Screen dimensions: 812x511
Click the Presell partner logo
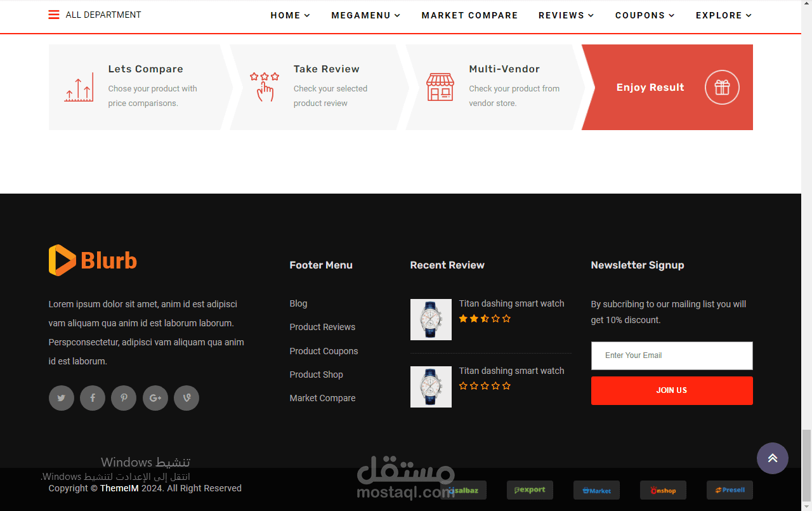tap(730, 490)
